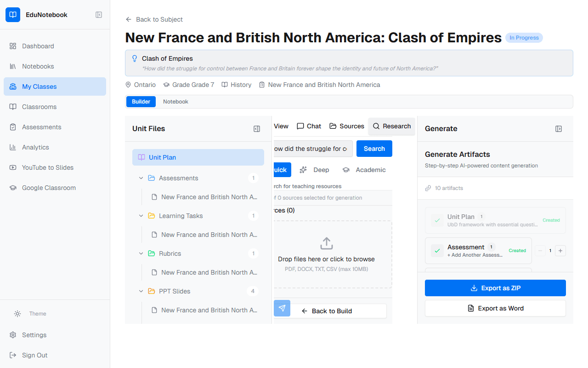This screenshot has width=588, height=368.
Task: Select the YouTube to Slides tool
Action: coord(47,167)
